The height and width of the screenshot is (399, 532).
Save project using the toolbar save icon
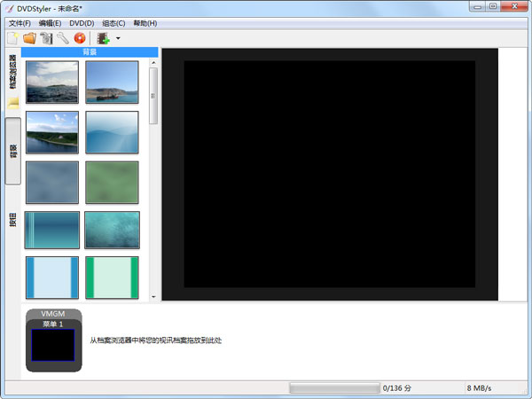click(46, 38)
